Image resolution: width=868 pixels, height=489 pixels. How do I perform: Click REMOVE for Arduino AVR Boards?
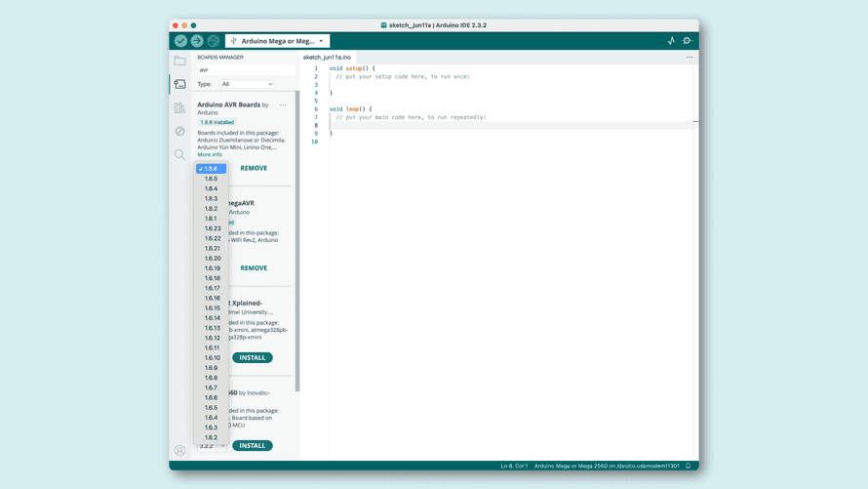coord(254,168)
